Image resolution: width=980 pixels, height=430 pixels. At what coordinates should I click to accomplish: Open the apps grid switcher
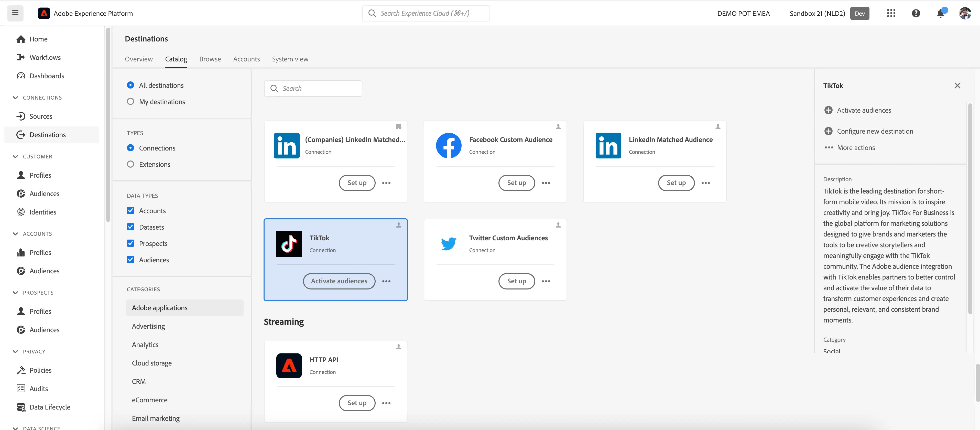[x=891, y=13]
